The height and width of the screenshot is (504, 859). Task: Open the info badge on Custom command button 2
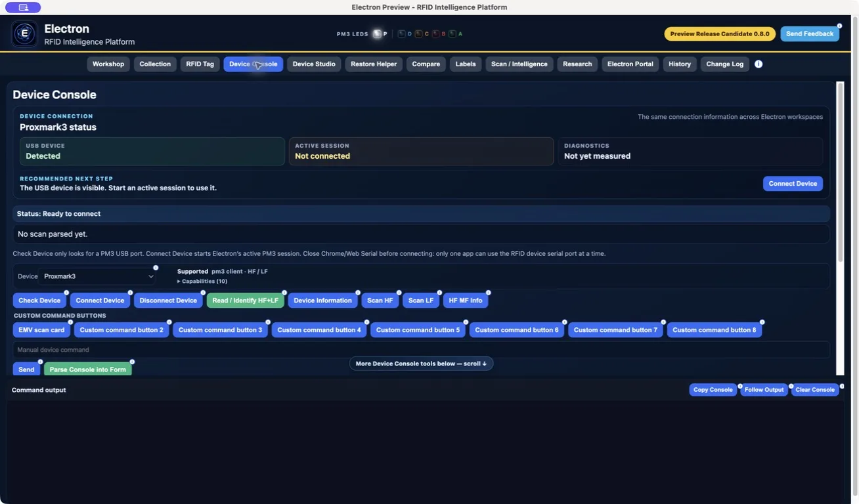click(169, 322)
